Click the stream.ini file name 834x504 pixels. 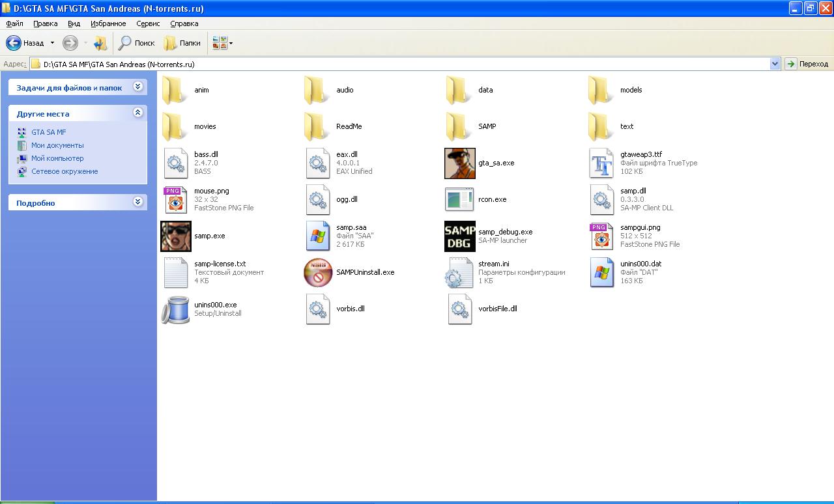[494, 264]
